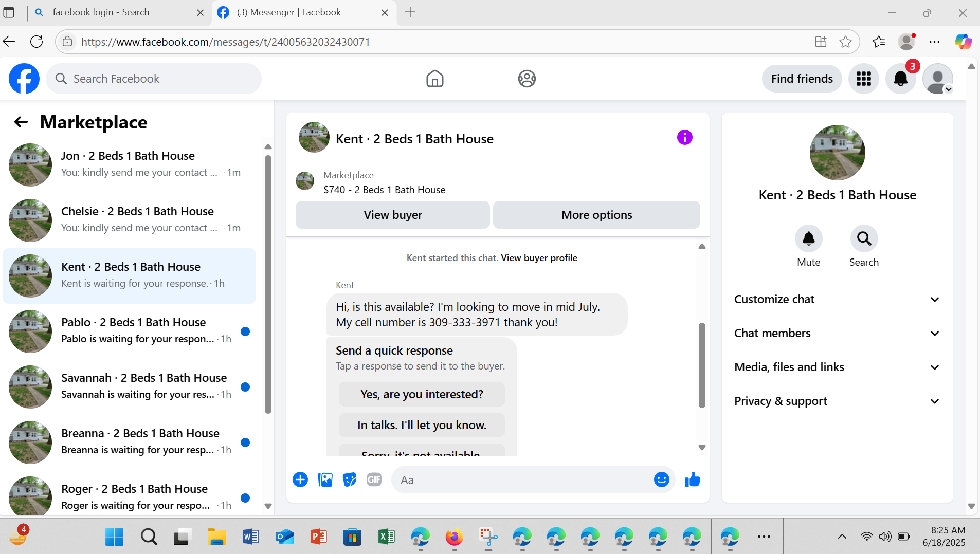Send quick response In talks. I'll let you know.
This screenshot has height=554, width=980.
click(422, 425)
